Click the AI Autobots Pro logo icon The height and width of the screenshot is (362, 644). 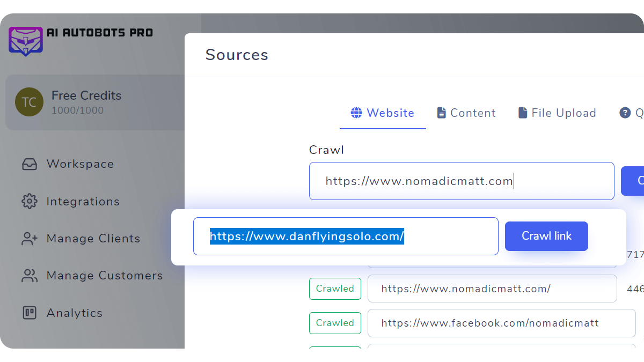(25, 40)
